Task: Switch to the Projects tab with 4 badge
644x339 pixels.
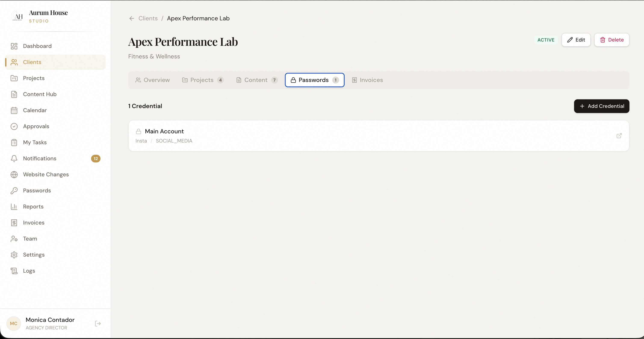Action: point(202,80)
